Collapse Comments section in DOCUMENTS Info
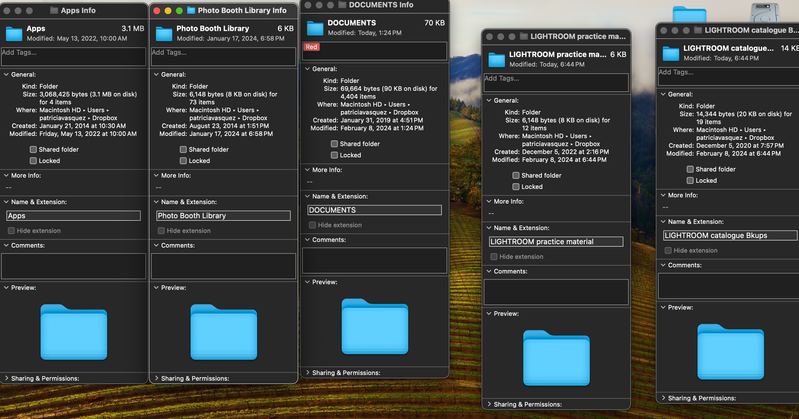 point(308,240)
